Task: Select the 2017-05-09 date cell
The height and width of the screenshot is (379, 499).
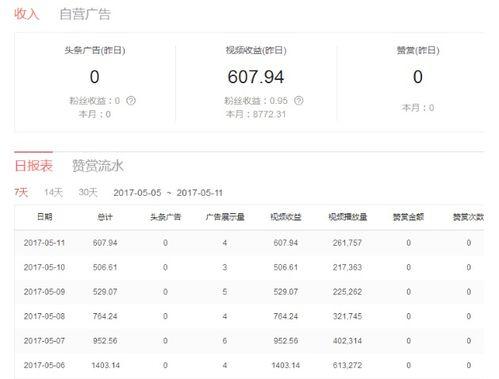Action: pyautogui.click(x=44, y=292)
